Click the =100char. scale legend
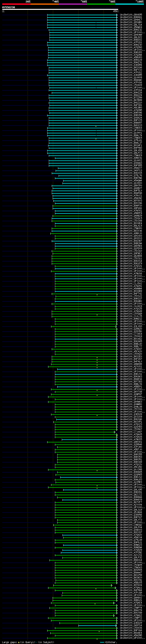 pyautogui.click(x=108, y=642)
